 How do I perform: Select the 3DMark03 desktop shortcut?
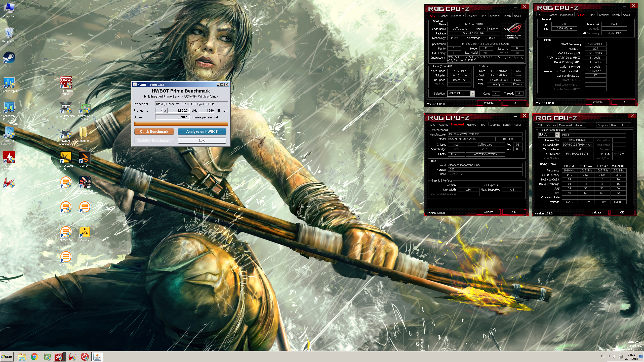(x=66, y=184)
